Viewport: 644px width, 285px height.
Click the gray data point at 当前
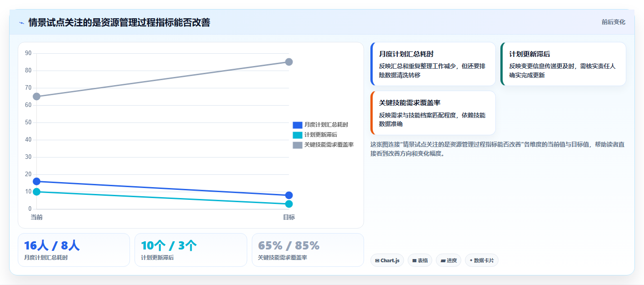37,97
